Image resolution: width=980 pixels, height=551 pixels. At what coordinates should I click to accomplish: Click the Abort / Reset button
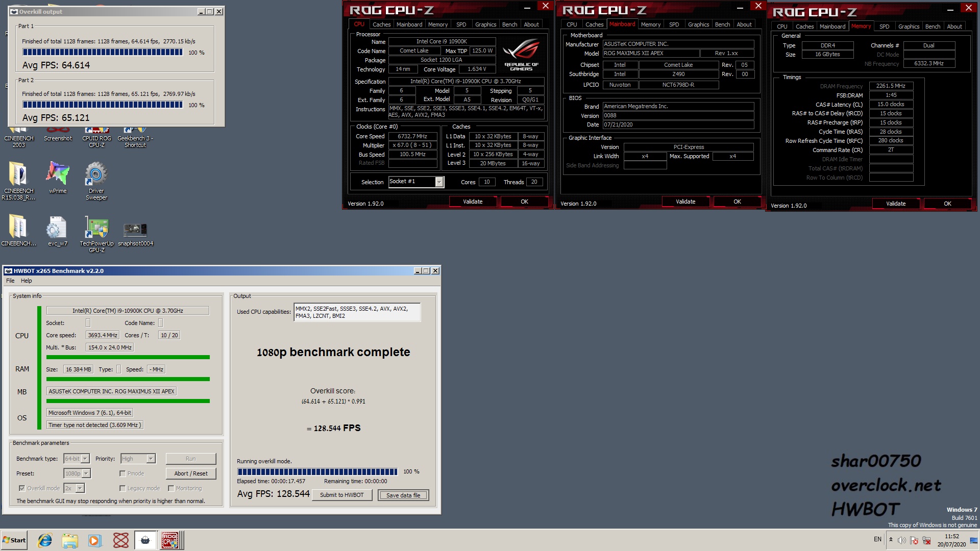[191, 473]
